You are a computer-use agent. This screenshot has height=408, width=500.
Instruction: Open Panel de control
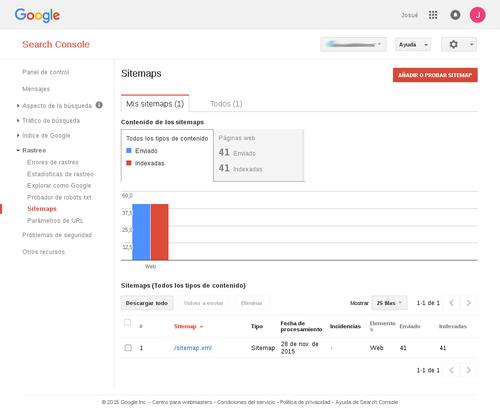click(x=46, y=72)
